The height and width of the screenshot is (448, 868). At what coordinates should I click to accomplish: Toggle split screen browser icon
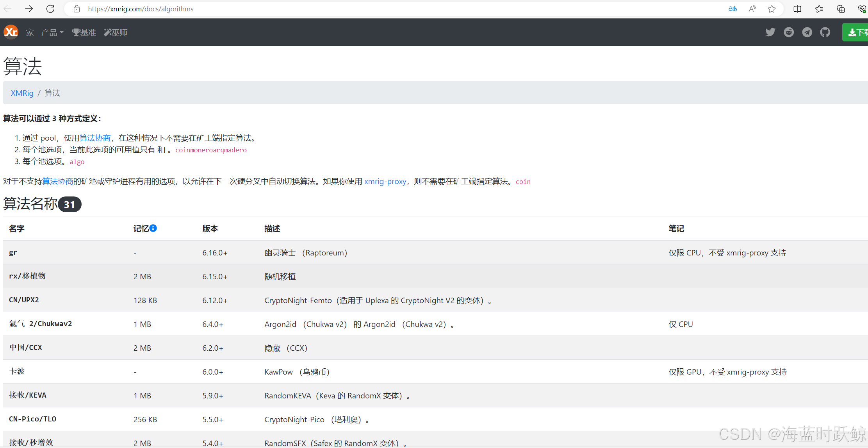point(797,9)
